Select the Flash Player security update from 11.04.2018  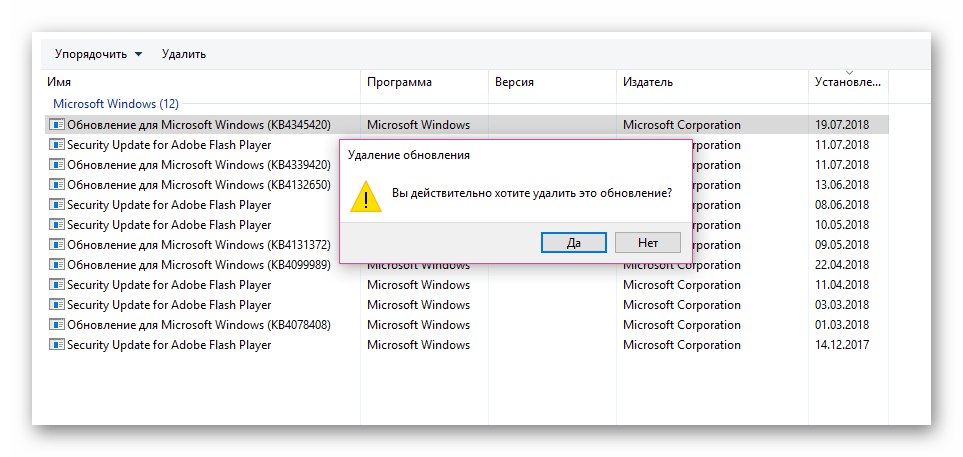tap(169, 285)
